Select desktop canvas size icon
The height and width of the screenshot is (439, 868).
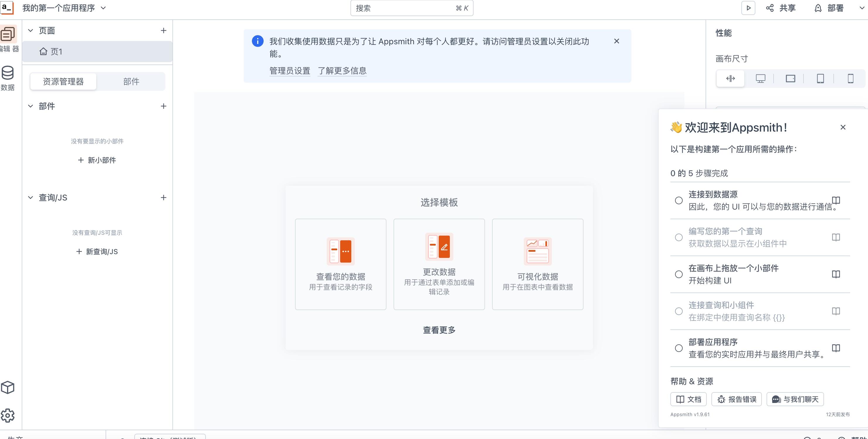[760, 79]
